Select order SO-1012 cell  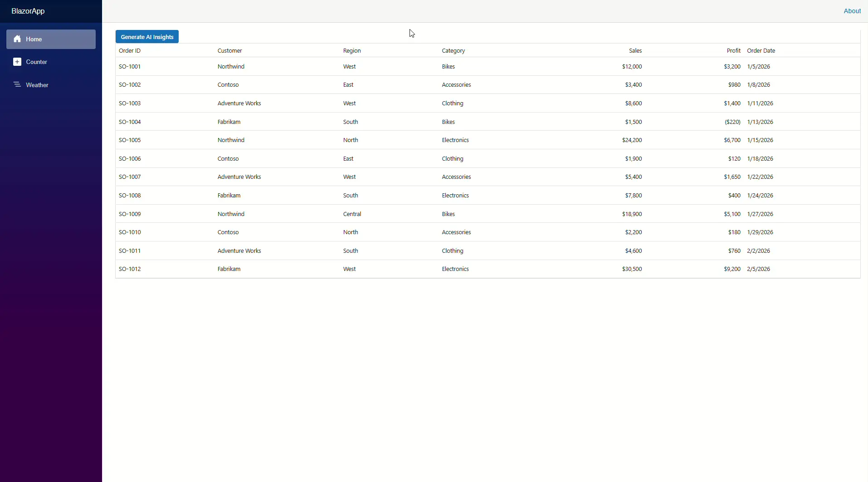pyautogui.click(x=130, y=269)
